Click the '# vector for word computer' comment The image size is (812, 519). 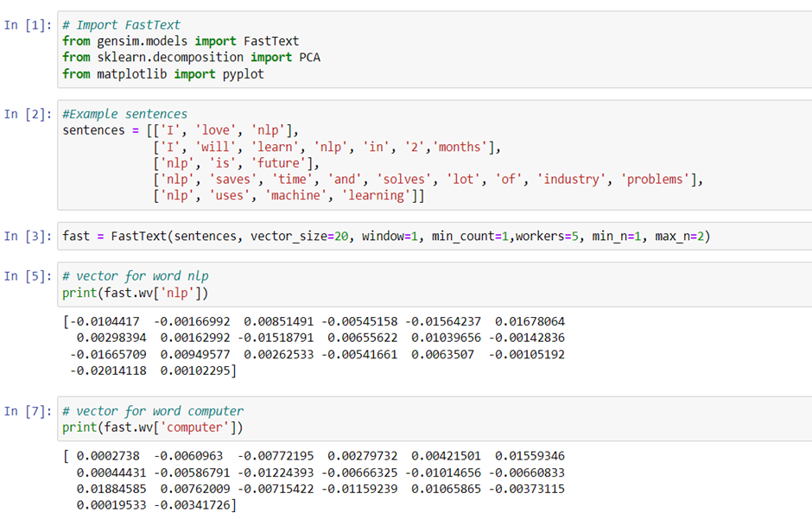153,411
